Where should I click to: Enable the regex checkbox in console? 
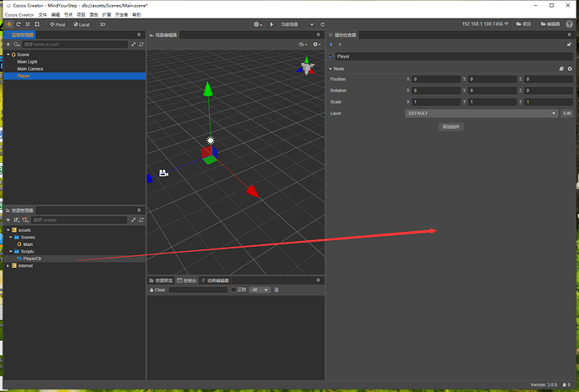[233, 290]
